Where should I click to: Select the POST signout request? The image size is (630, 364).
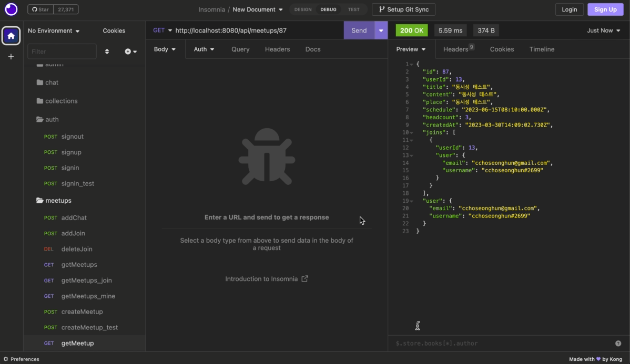pos(84,137)
